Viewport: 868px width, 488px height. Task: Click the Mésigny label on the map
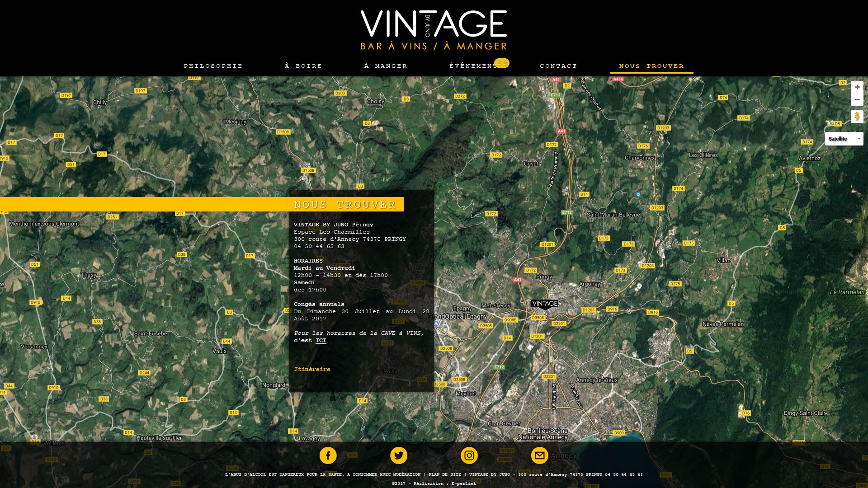[x=236, y=122]
